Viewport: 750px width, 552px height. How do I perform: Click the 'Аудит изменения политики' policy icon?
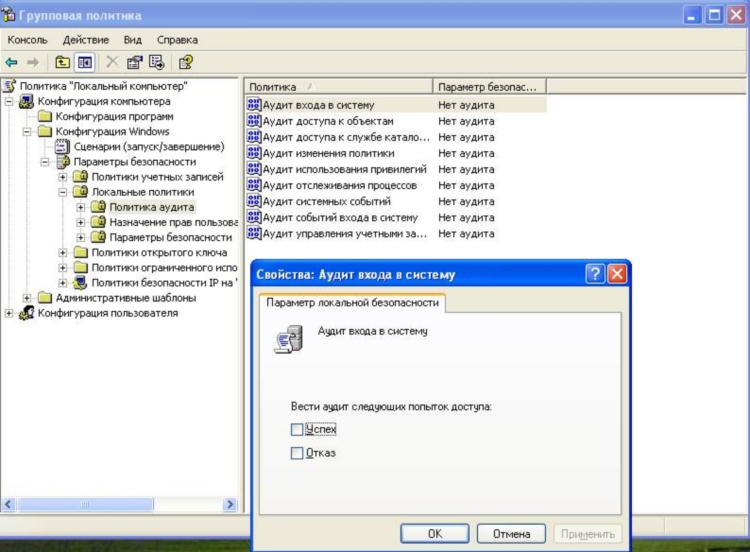point(253,153)
